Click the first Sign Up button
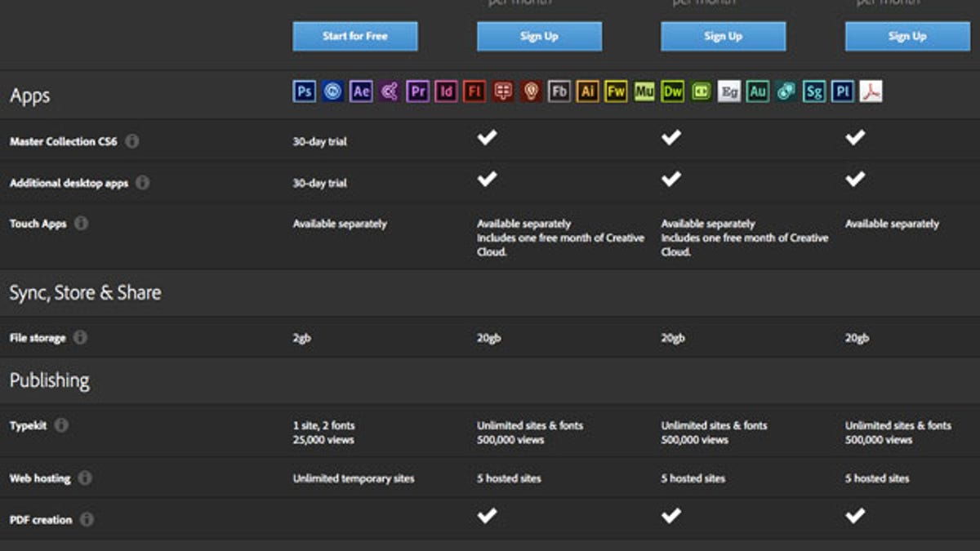Image resolution: width=980 pixels, height=551 pixels. point(539,36)
